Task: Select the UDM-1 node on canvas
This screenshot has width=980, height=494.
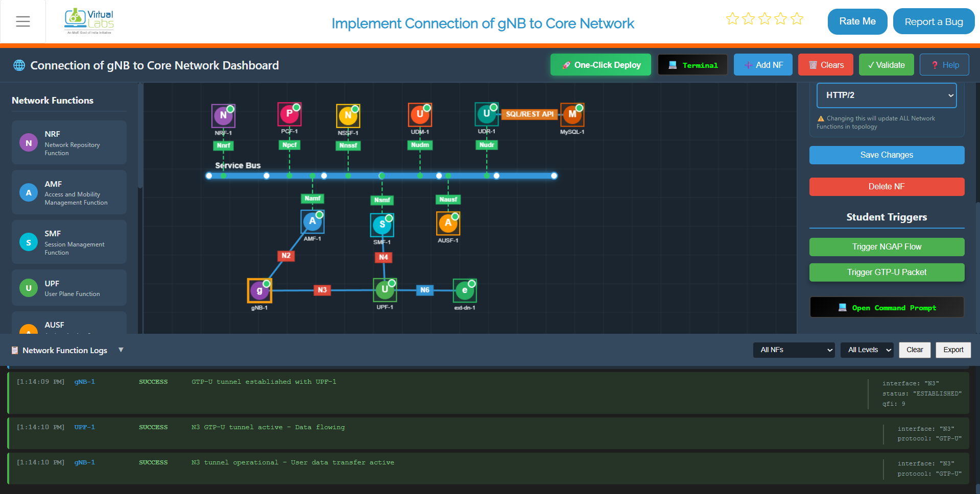Action: tap(420, 114)
